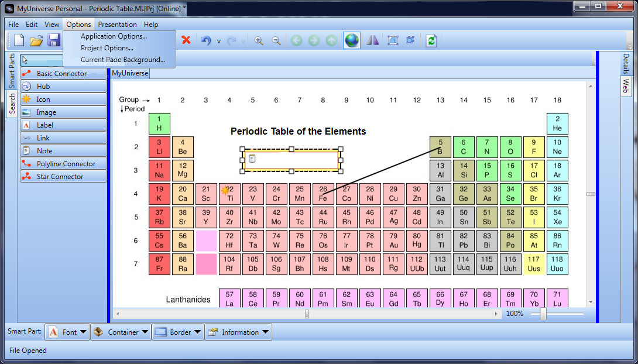Click the horizontal scrollbar left arrow

tap(118, 314)
